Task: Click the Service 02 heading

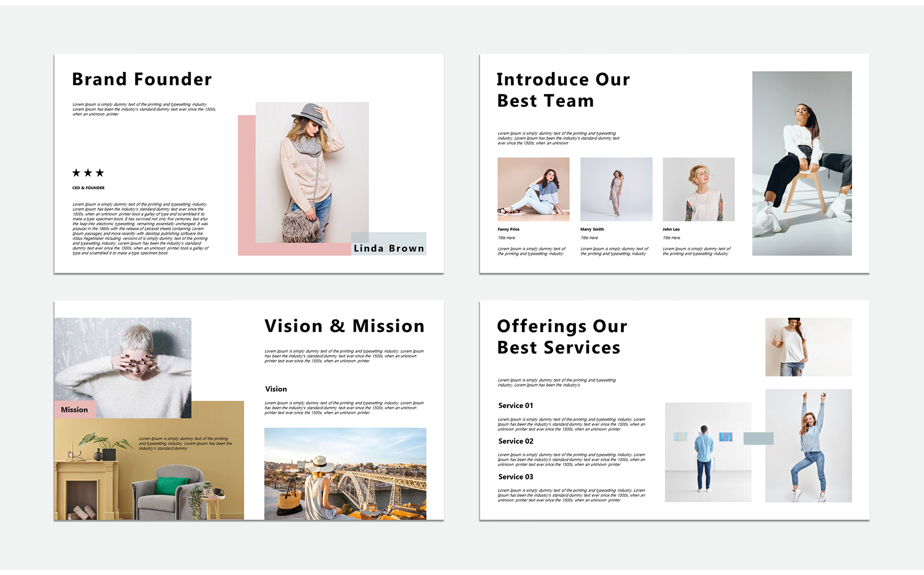Action: [x=516, y=441]
